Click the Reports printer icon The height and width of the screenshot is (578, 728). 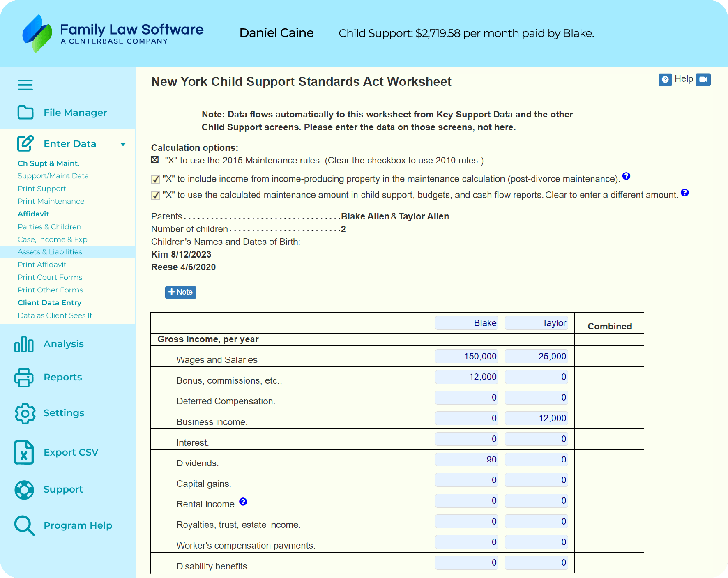[x=24, y=378]
